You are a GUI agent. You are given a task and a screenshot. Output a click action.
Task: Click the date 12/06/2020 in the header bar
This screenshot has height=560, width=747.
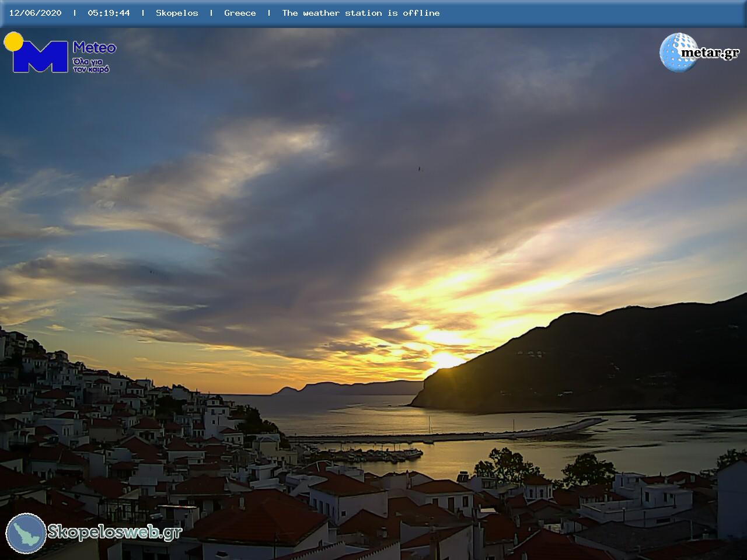click(x=35, y=13)
